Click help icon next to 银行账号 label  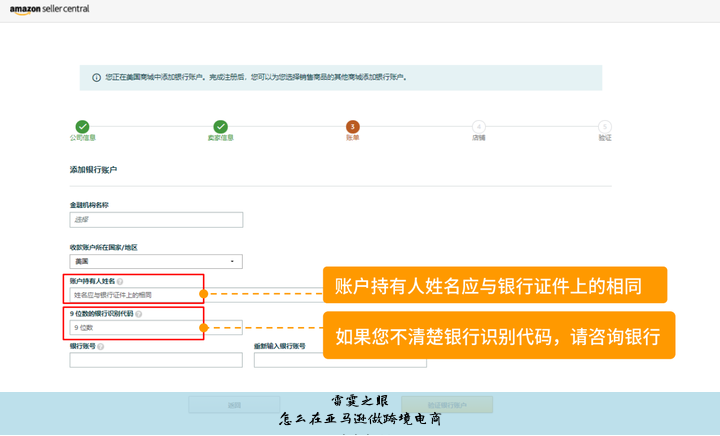tap(101, 347)
